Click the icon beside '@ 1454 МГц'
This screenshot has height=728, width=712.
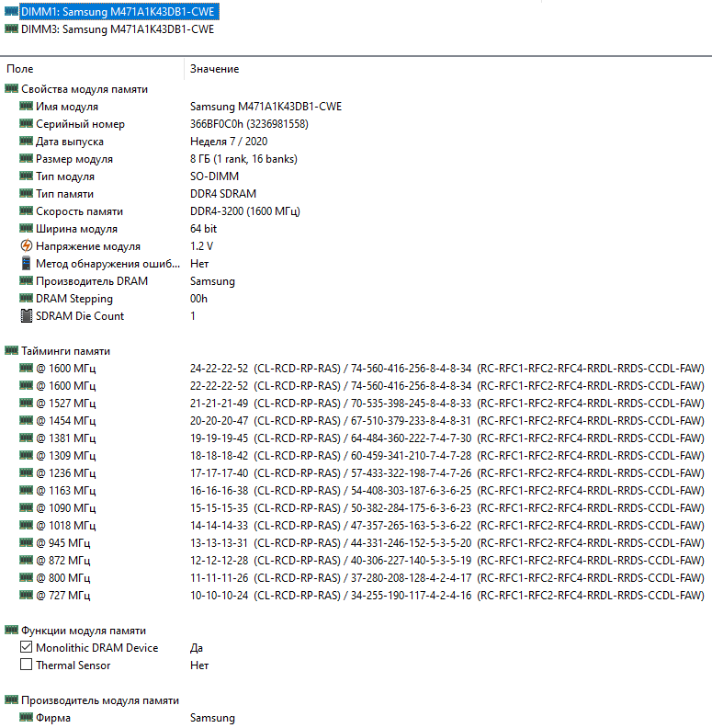(26, 420)
